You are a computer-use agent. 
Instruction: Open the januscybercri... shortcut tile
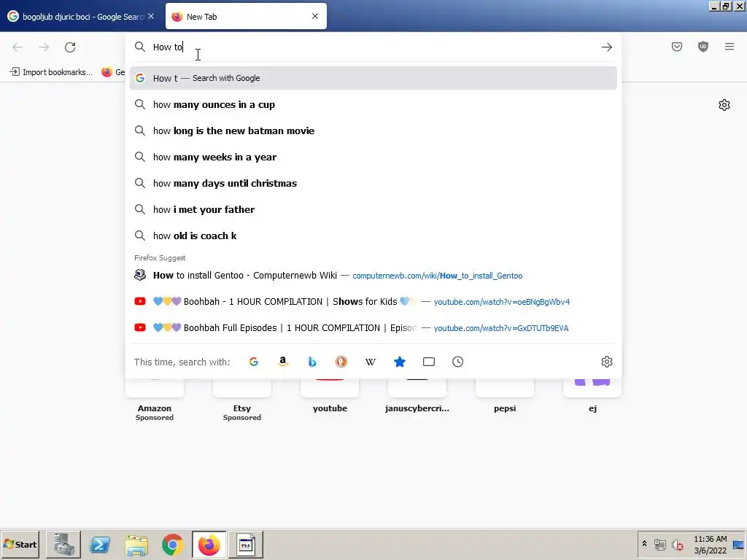tap(417, 396)
